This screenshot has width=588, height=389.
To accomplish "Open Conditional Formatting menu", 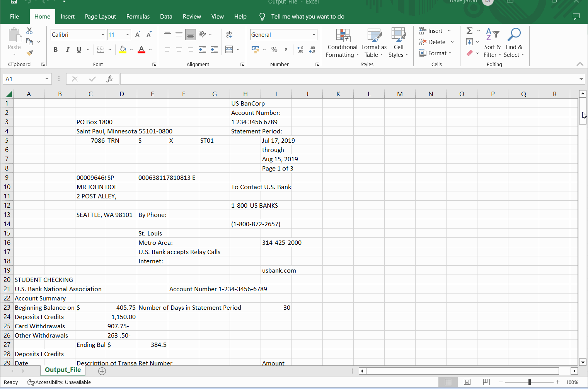I will 343,43.
